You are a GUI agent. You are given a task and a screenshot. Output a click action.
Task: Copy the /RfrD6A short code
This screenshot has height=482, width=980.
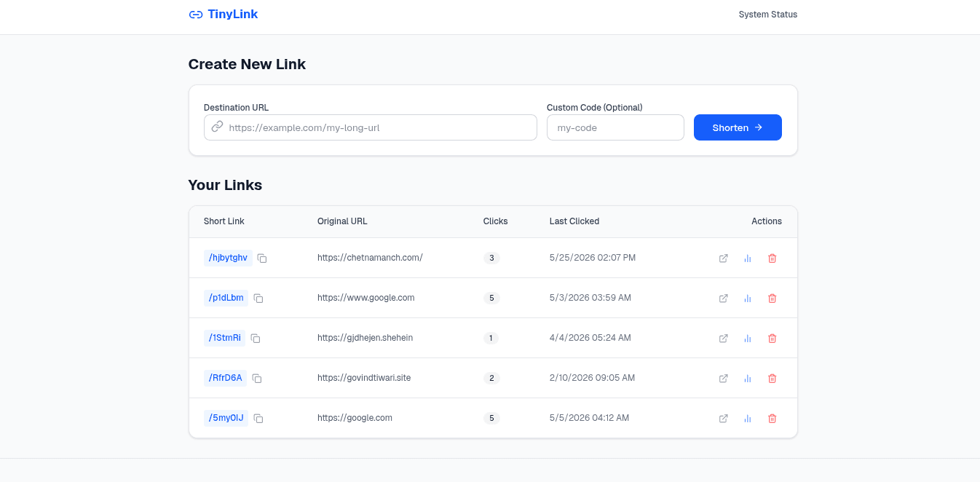tap(257, 379)
